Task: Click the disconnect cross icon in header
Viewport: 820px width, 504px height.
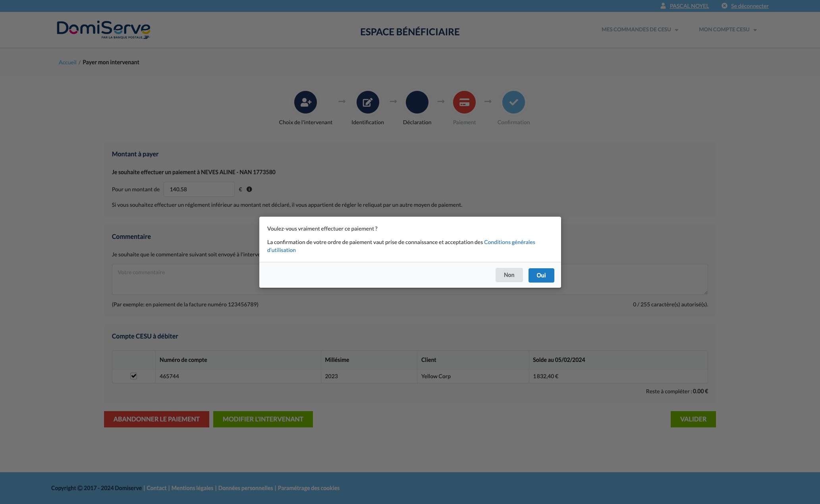Action: pos(724,6)
